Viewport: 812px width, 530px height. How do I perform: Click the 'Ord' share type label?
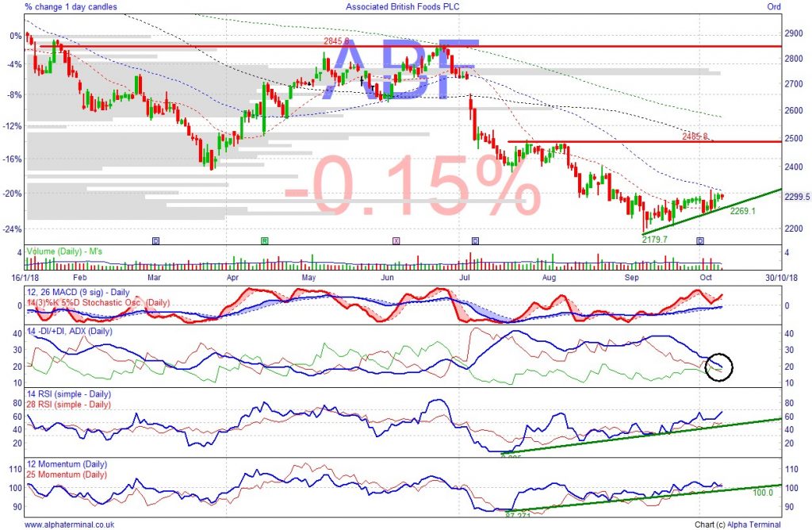point(774,6)
